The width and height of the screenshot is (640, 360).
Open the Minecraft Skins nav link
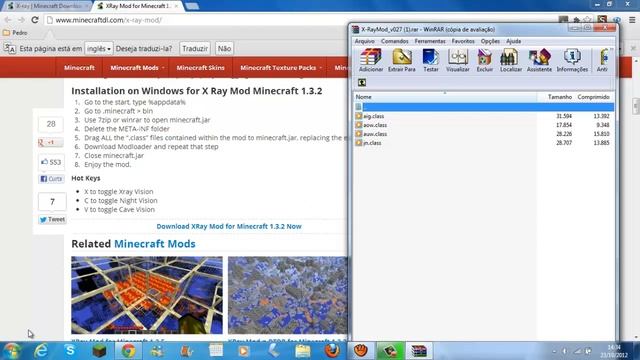click(200, 68)
